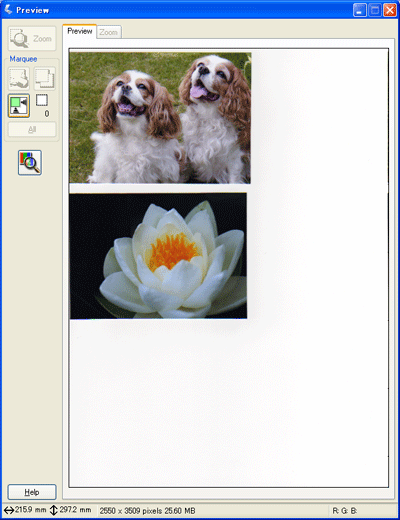
Task: Click the RGB values readout
Action: tap(345, 511)
